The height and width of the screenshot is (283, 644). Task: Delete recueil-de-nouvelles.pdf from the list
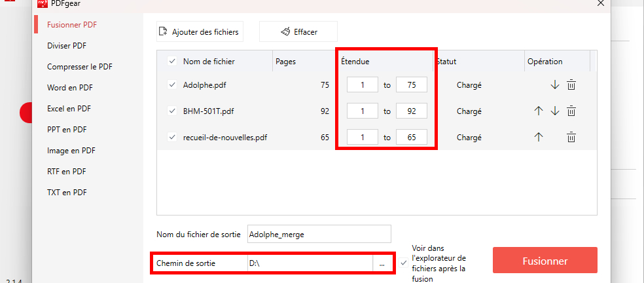(x=571, y=137)
